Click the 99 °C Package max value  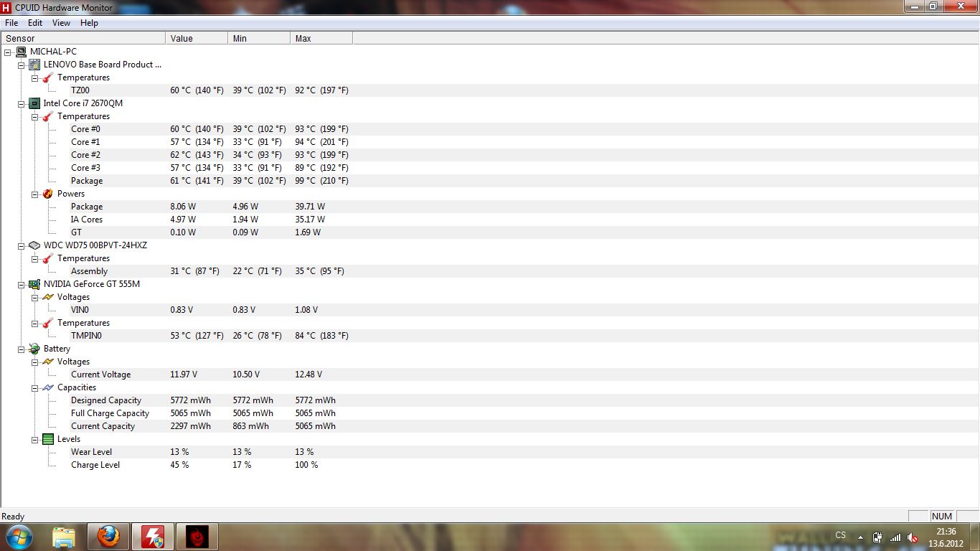point(321,181)
